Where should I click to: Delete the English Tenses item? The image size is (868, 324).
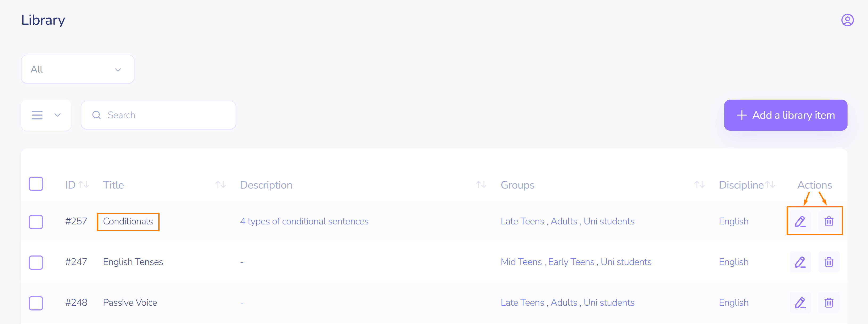pos(829,262)
